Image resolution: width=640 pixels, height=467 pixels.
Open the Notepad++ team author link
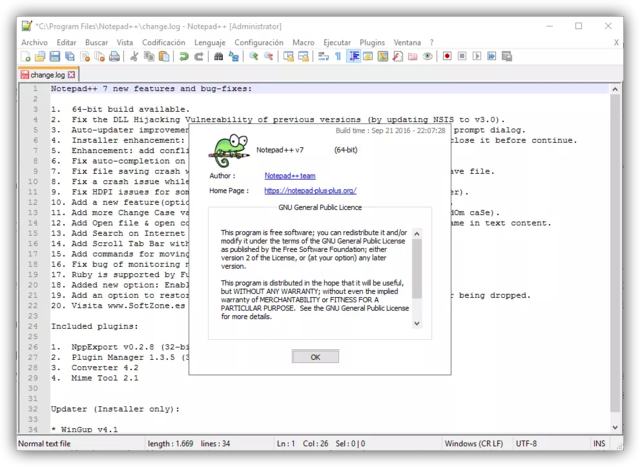click(290, 176)
